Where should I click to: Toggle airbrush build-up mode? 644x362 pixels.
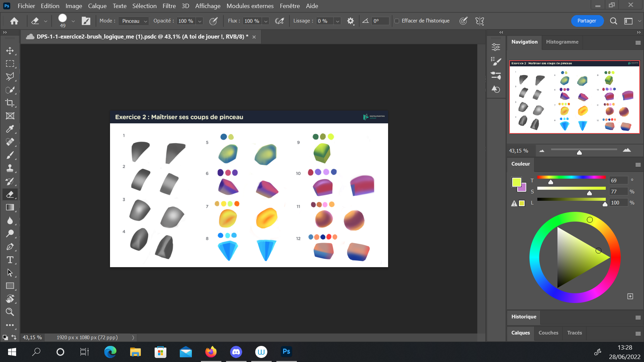tap(279, 21)
